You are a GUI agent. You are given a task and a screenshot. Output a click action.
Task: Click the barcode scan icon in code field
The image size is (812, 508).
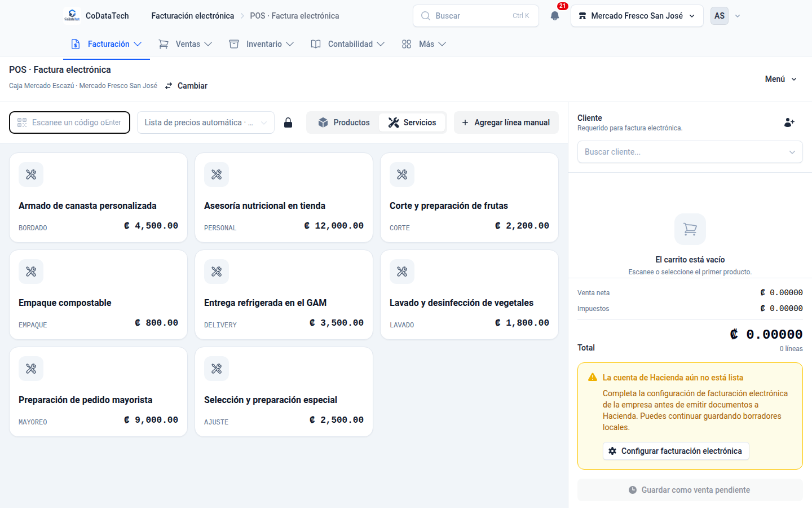pyautogui.click(x=22, y=122)
